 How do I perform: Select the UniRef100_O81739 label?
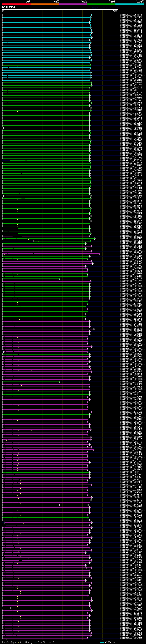point(131,236)
